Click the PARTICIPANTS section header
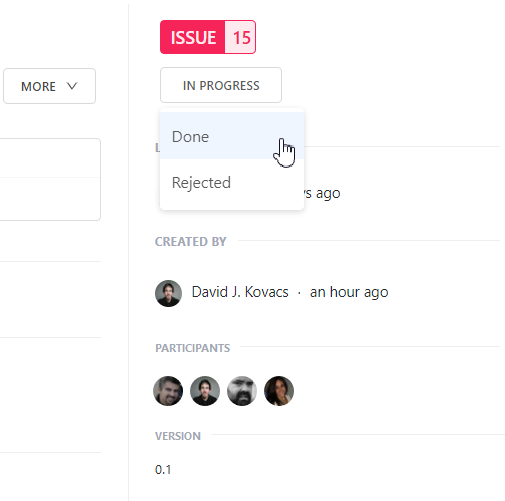This screenshot has width=505, height=501. point(193,348)
